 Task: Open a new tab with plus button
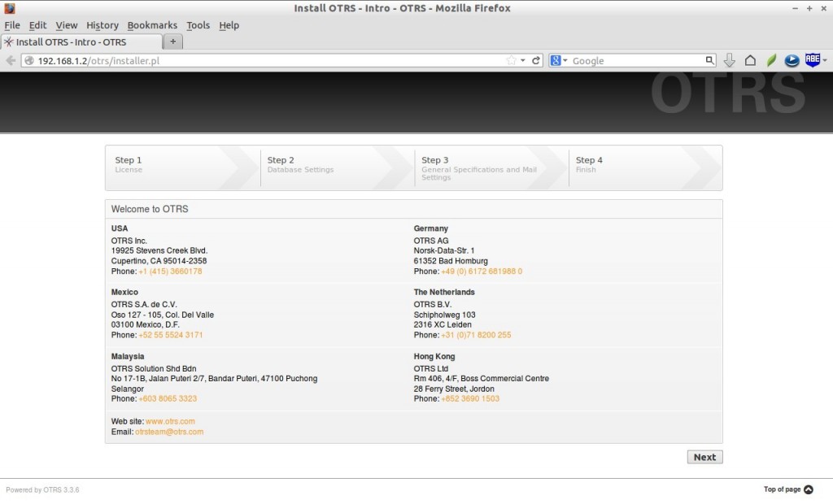click(x=173, y=41)
